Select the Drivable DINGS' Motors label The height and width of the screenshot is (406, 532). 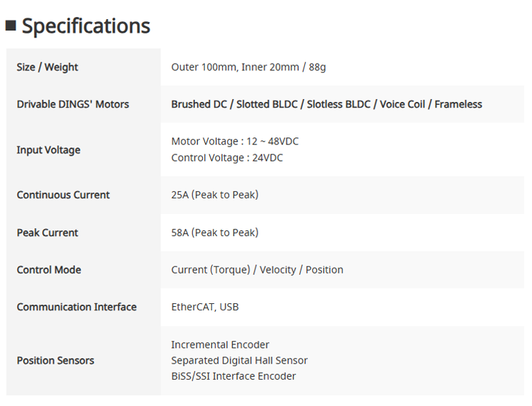point(73,104)
